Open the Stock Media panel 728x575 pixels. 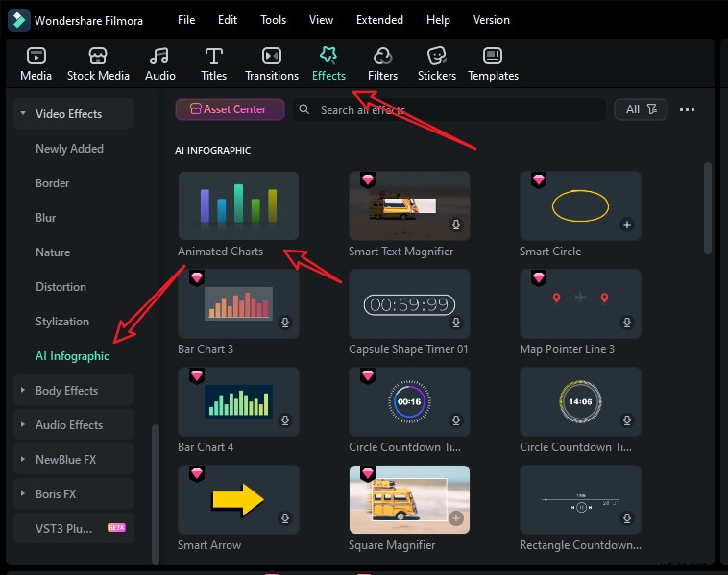coord(98,57)
